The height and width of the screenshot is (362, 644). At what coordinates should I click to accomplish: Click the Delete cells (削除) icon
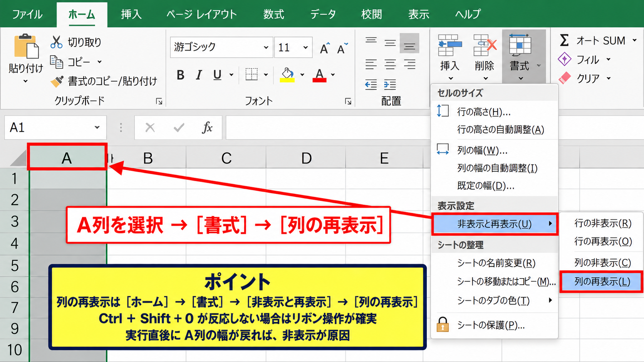(485, 45)
